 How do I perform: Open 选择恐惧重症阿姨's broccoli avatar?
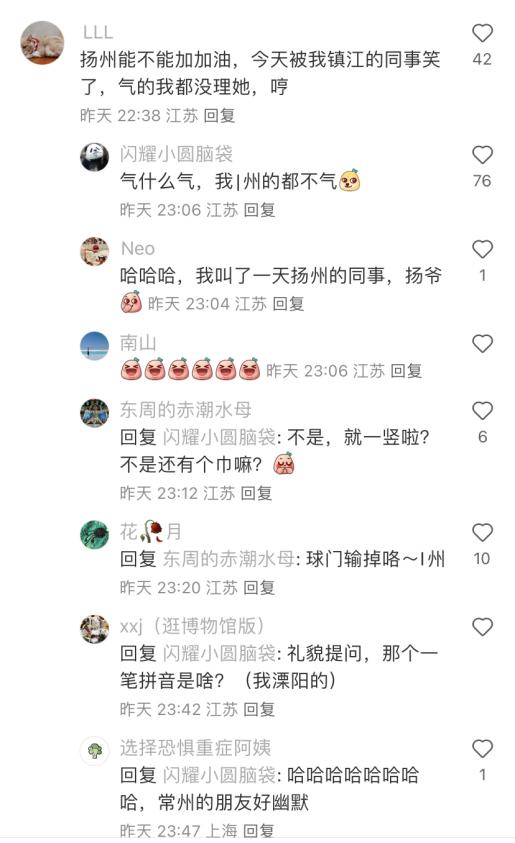click(x=95, y=750)
